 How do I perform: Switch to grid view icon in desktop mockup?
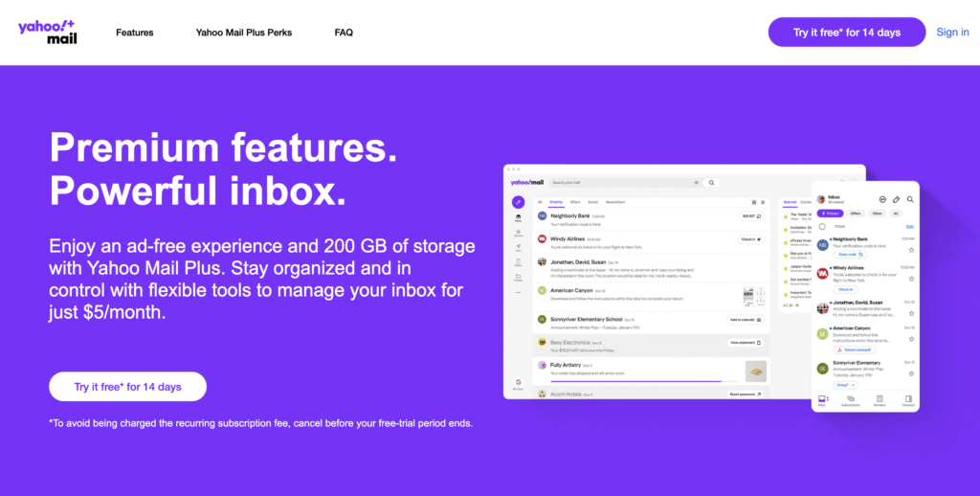[x=754, y=202]
